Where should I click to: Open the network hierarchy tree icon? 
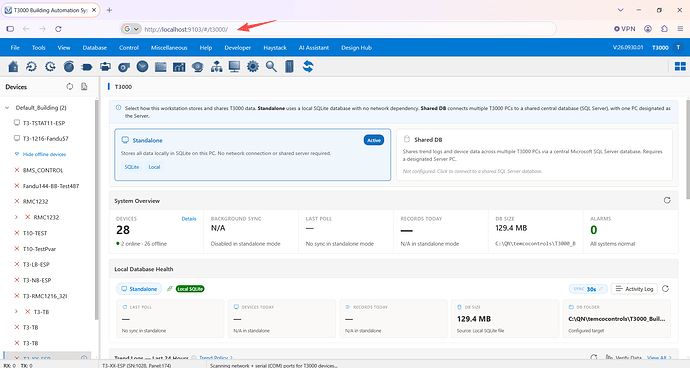(216, 66)
